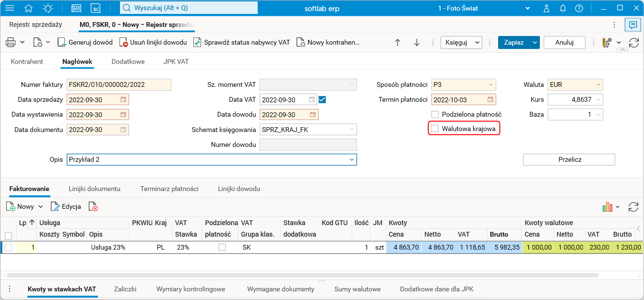Expand the Waluta EUR dropdown
Viewport: 644px width, 300px height.
[x=598, y=85]
